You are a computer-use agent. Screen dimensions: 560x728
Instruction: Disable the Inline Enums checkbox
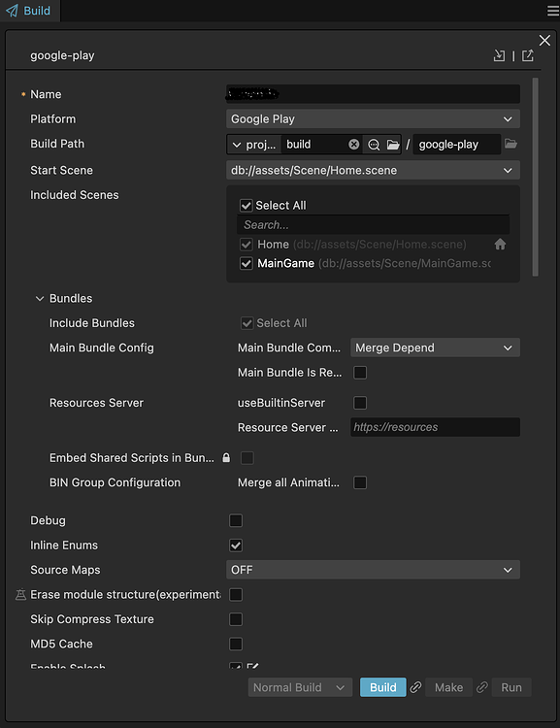(x=236, y=546)
